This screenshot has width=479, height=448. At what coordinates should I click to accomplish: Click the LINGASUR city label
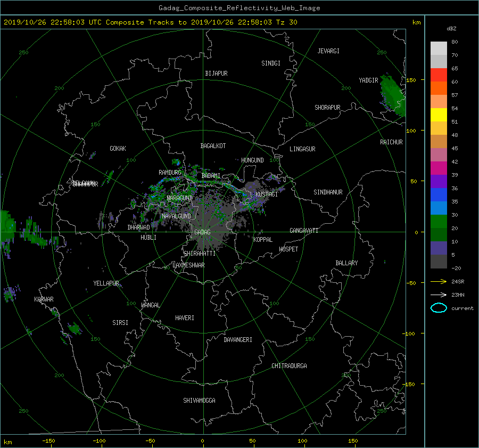302,149
